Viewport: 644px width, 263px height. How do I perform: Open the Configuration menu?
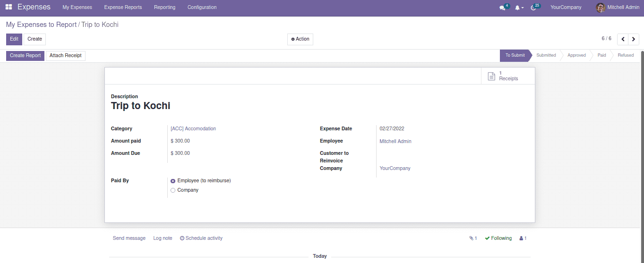202,8
